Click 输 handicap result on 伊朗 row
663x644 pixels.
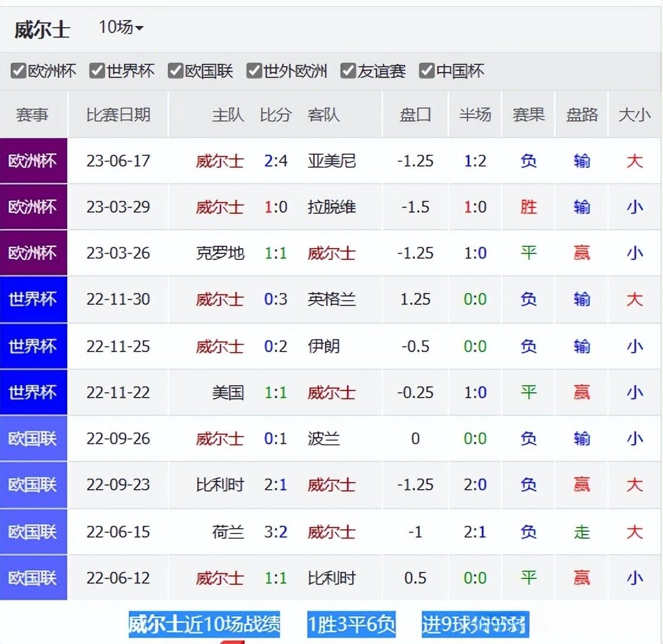(x=582, y=346)
